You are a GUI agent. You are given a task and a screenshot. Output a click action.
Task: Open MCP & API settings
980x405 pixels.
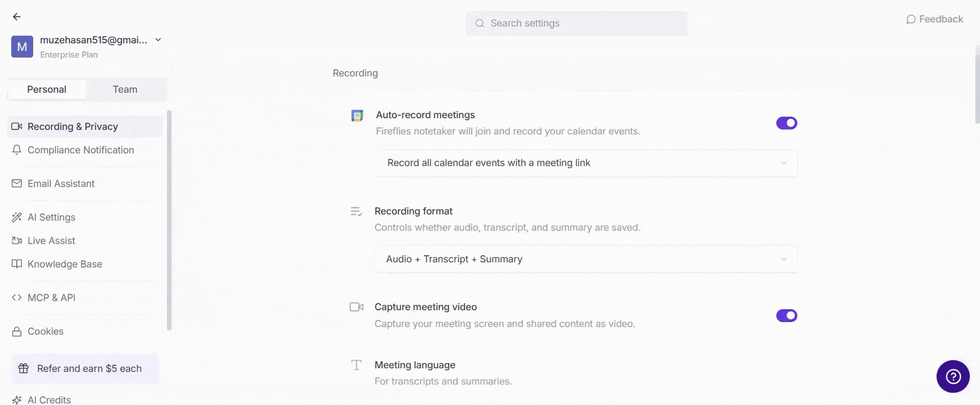coord(85,298)
